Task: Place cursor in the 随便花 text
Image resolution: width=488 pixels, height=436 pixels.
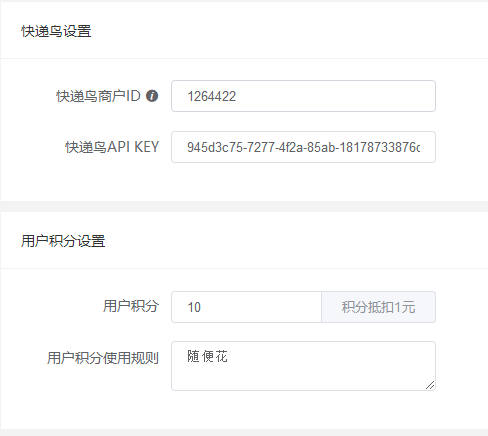Action: pyautogui.click(x=207, y=357)
